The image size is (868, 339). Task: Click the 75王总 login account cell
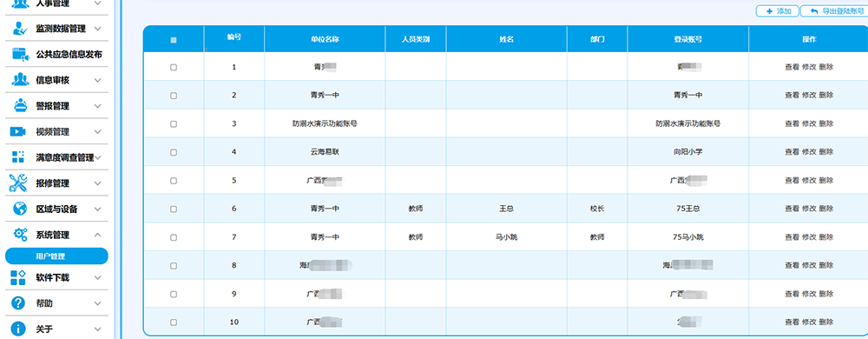(688, 209)
